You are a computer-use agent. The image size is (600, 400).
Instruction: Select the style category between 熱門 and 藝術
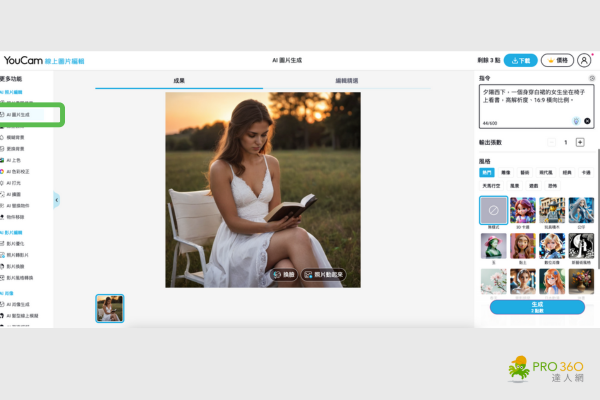505,173
